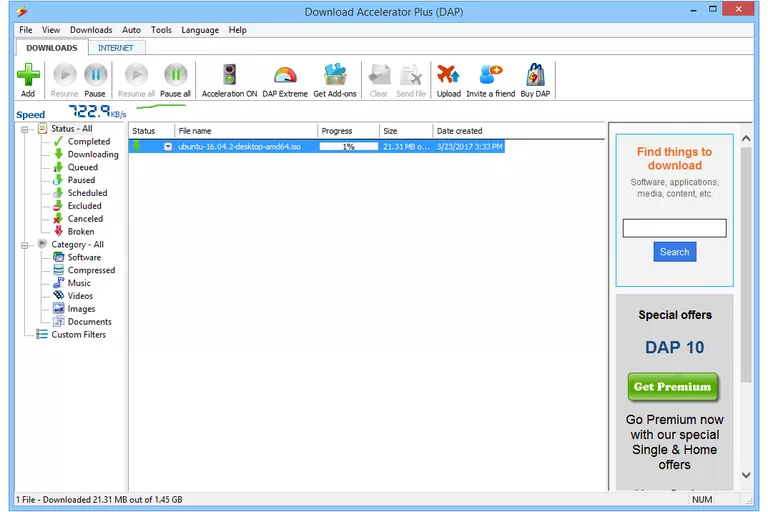Open the Downloads menu

pyautogui.click(x=91, y=30)
